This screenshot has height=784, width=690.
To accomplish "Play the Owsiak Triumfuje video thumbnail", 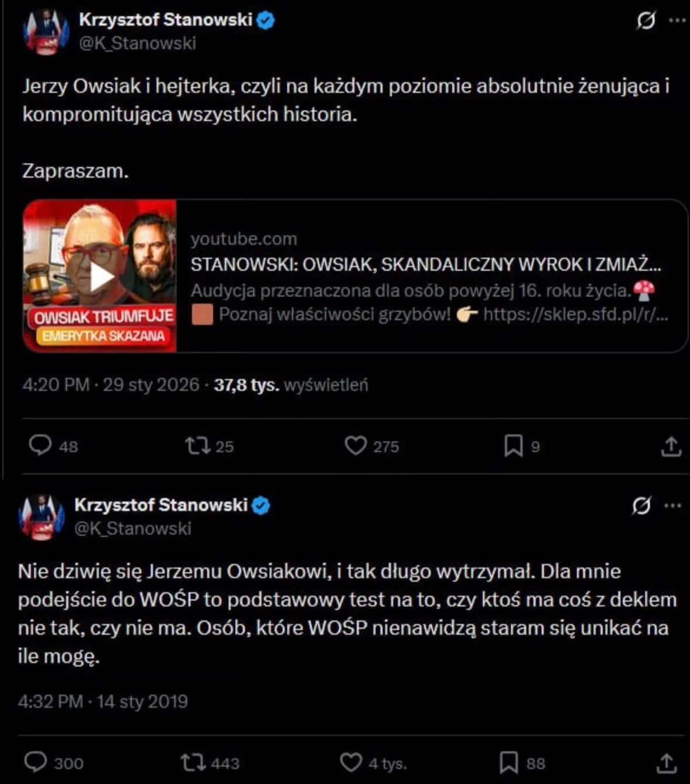I will click(101, 276).
